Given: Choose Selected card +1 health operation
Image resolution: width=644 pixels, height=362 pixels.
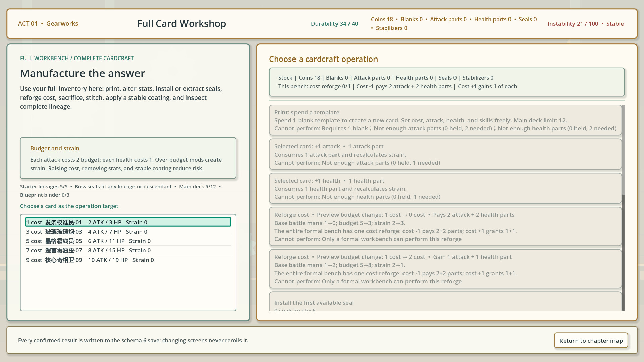Looking at the screenshot, I should coord(445,188).
